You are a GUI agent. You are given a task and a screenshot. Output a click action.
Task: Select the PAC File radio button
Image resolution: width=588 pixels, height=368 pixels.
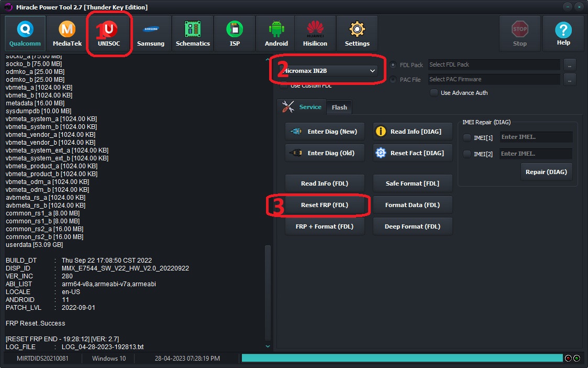[393, 80]
